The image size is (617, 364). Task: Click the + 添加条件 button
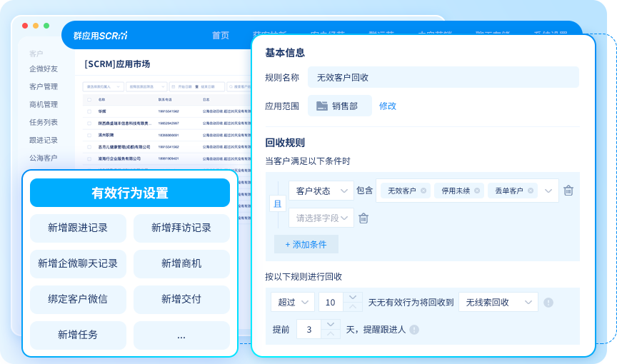coord(306,244)
